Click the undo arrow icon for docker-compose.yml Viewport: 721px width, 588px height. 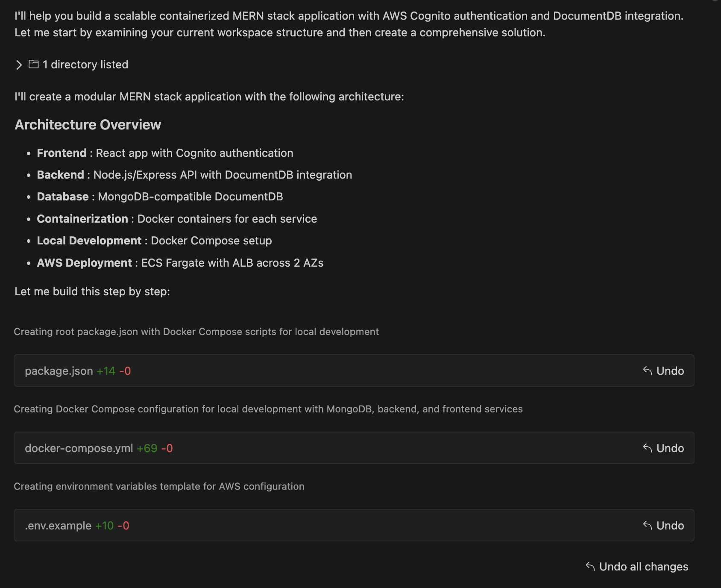648,448
